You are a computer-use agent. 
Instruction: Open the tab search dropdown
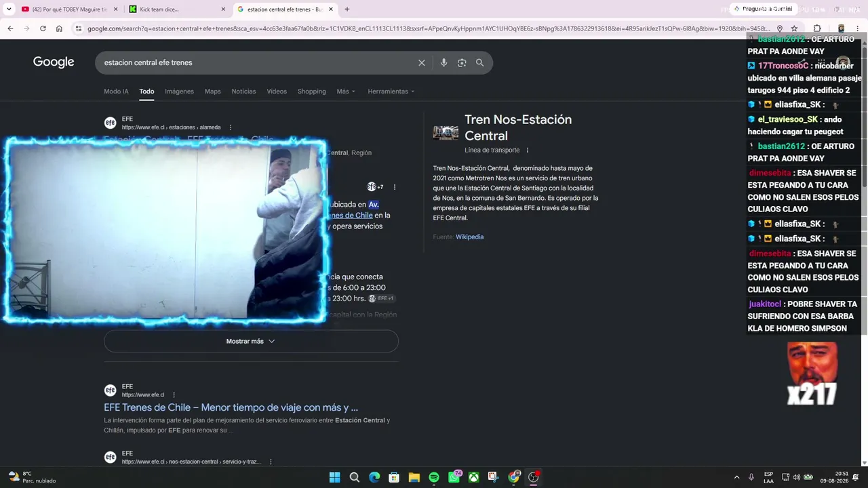(9, 9)
